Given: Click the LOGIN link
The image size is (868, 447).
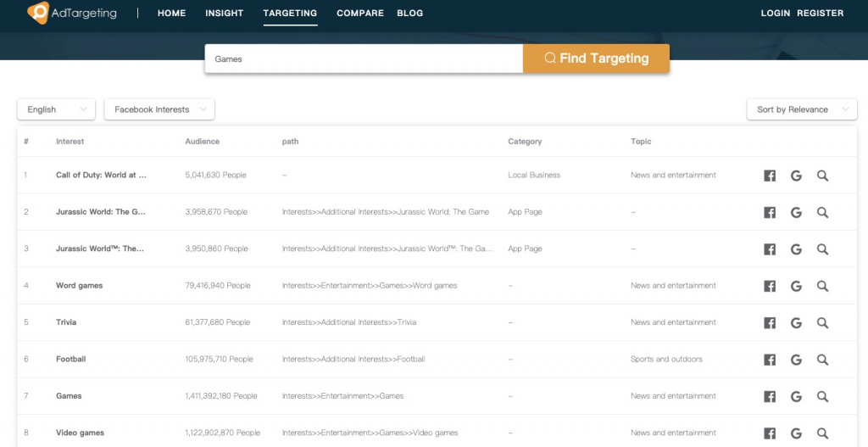Looking at the screenshot, I should click(x=776, y=14).
